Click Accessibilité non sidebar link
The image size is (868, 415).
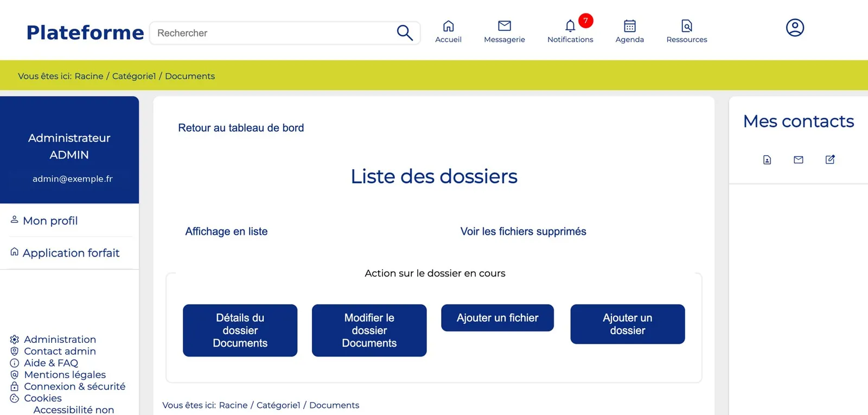pyautogui.click(x=74, y=410)
